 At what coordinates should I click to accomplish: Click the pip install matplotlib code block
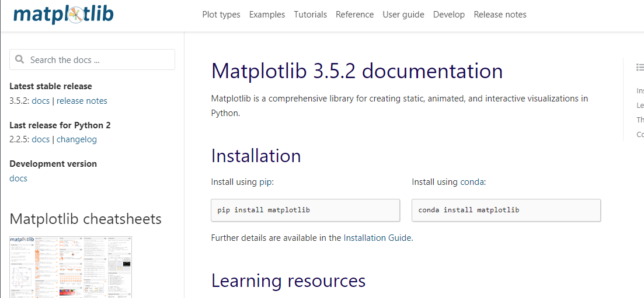[305, 210]
